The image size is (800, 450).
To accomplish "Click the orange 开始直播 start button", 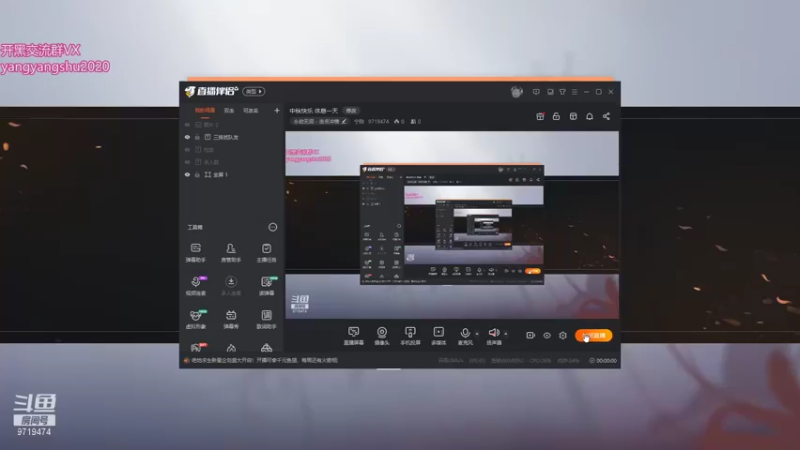I will point(593,335).
